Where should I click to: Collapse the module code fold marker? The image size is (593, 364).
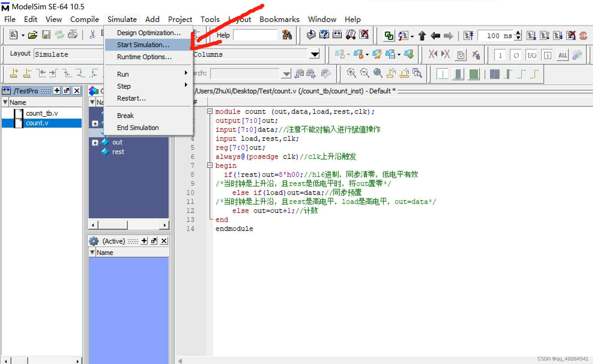coord(210,111)
